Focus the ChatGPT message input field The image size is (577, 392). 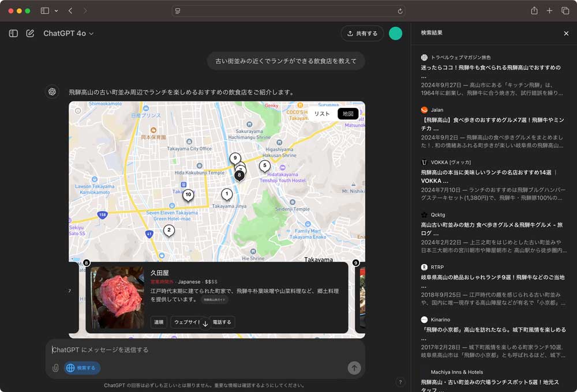[x=205, y=350]
